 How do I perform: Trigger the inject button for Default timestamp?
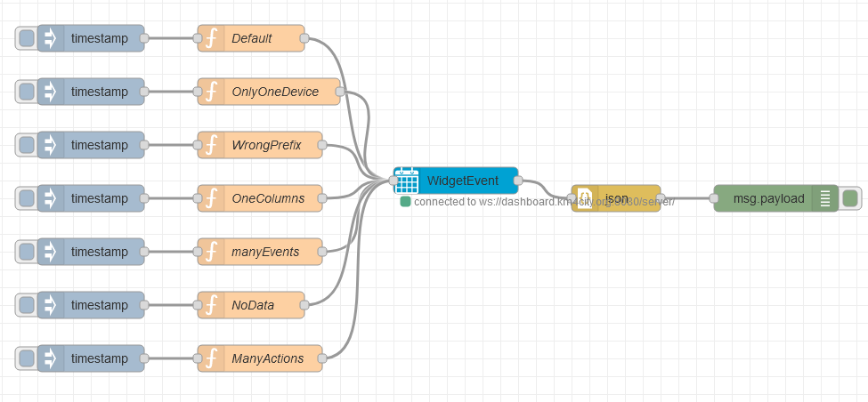point(27,38)
